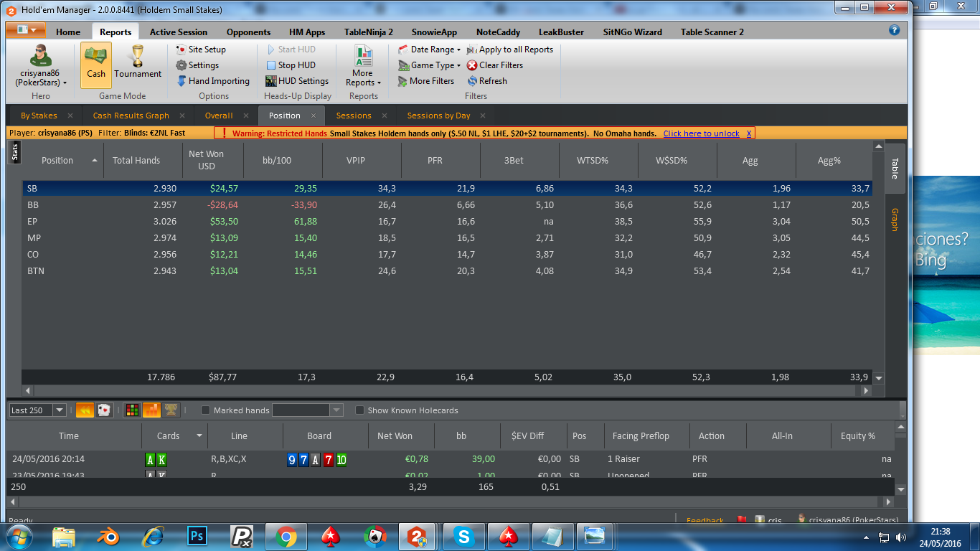
Task: Open Google Chrome from the taskbar
Action: click(286, 536)
